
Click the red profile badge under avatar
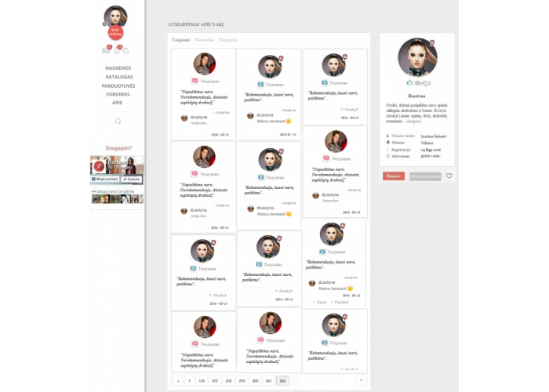click(115, 32)
